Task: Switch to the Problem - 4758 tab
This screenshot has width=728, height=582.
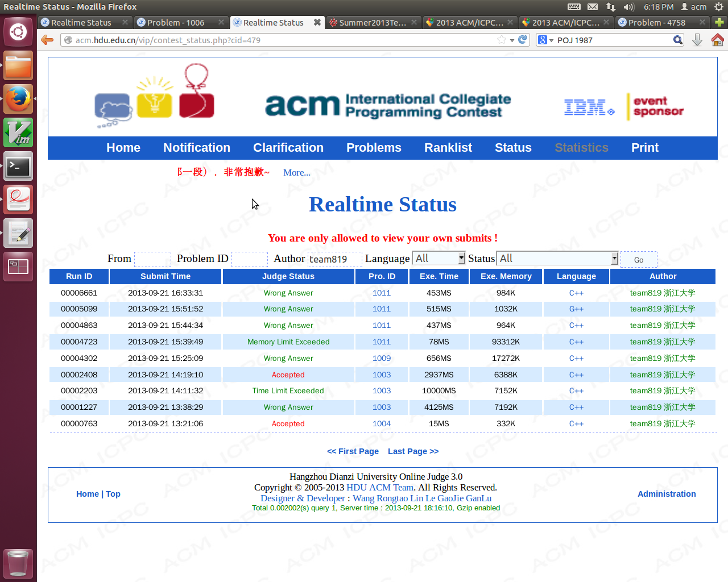Action: coord(656,22)
